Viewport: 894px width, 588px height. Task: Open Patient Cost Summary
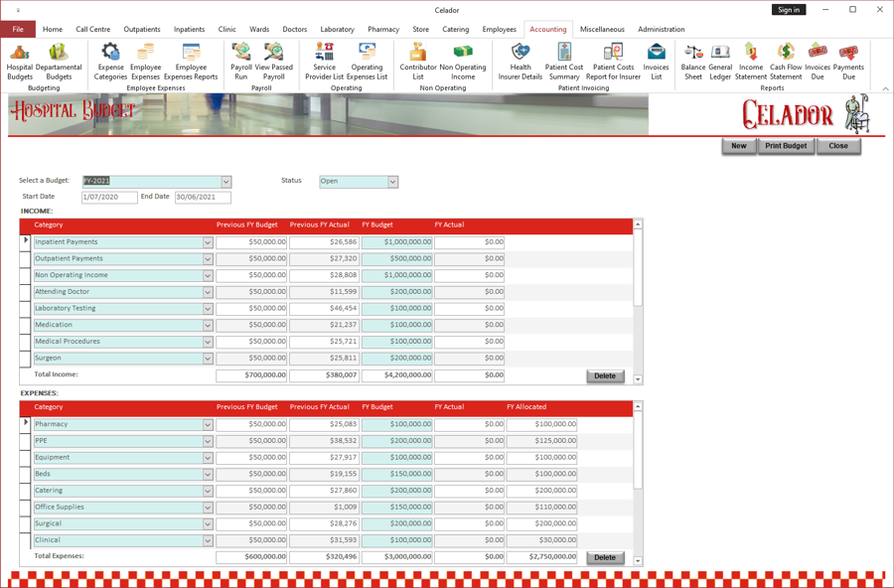pos(563,62)
